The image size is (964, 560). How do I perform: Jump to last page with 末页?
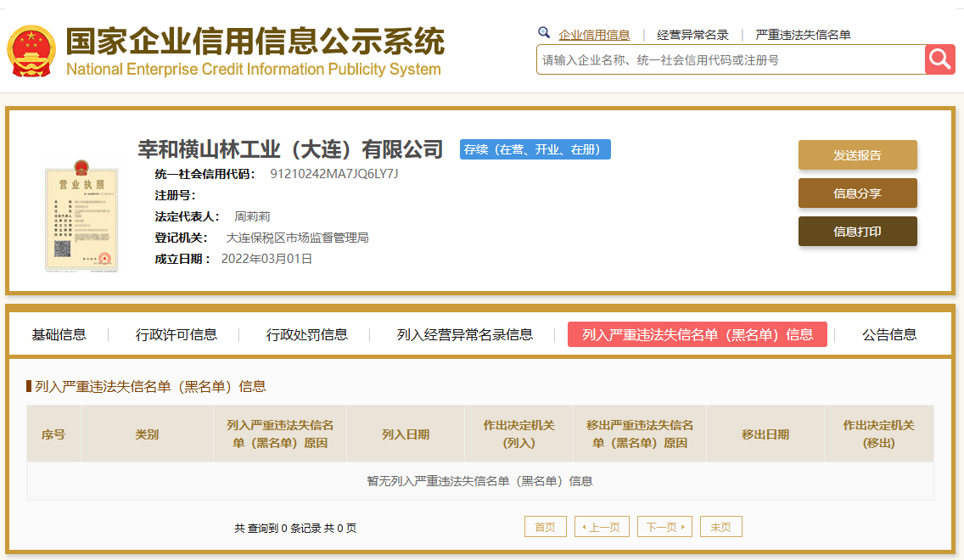[721, 527]
